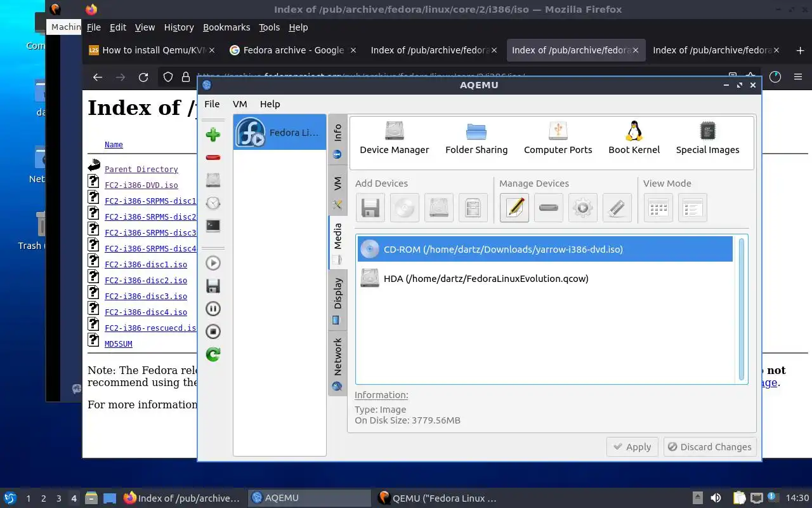Add a hard disk device
This screenshot has width=812, height=508.
(x=438, y=208)
